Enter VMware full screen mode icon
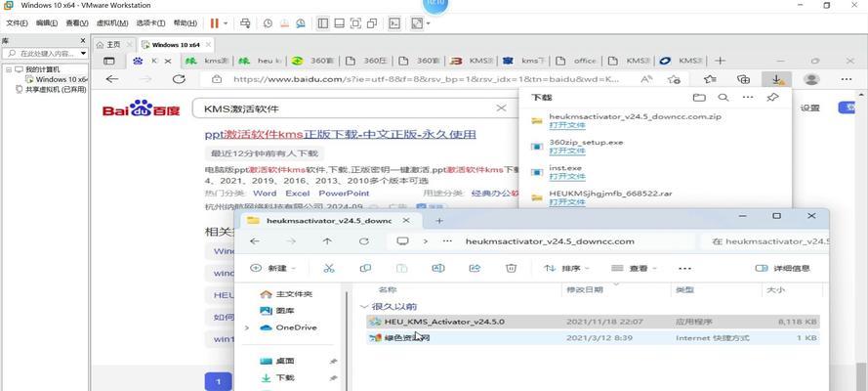 point(356,23)
